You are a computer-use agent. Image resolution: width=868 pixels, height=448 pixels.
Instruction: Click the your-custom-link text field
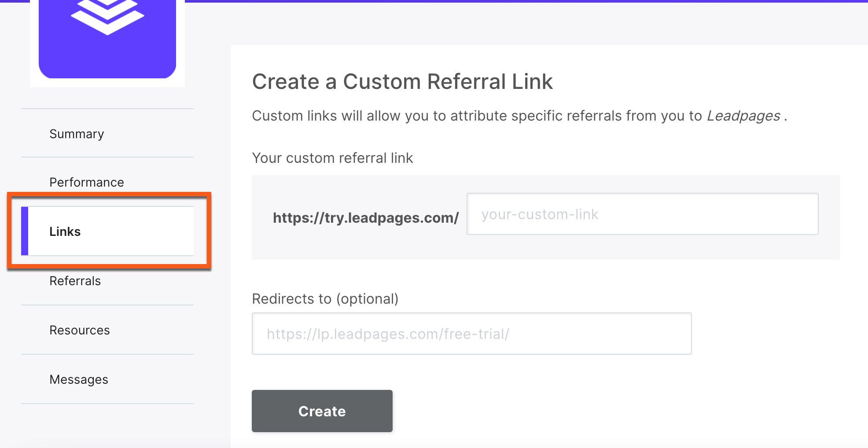(642, 214)
